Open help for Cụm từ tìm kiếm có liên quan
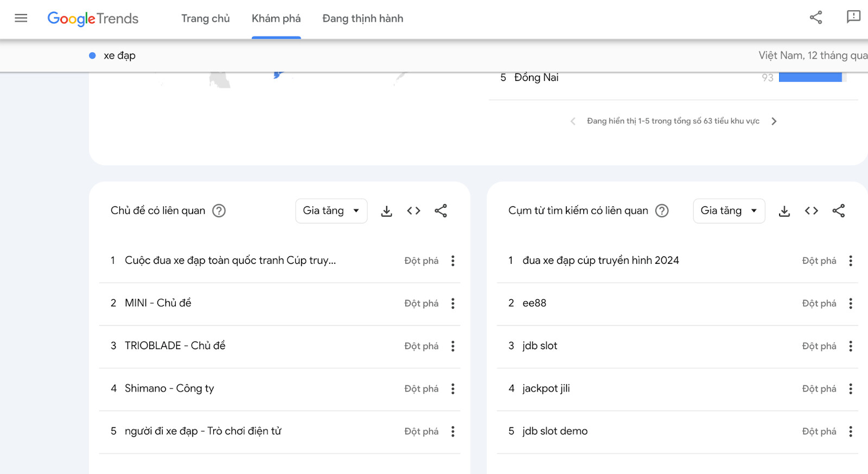This screenshot has height=474, width=868. pyautogui.click(x=662, y=211)
